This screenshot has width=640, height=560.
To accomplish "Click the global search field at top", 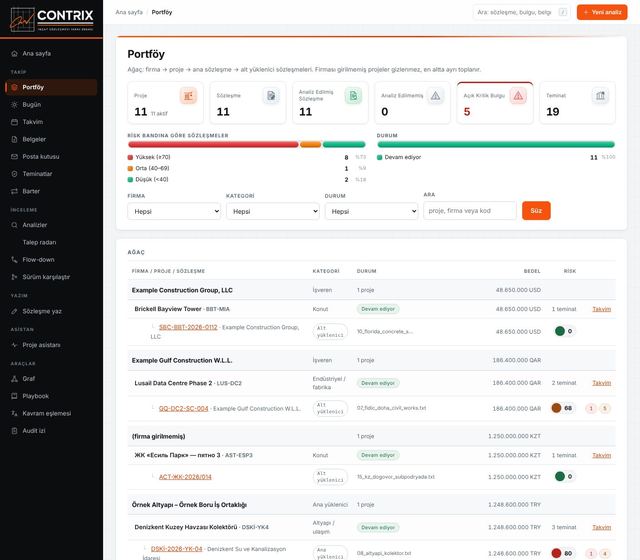I will pos(521,12).
